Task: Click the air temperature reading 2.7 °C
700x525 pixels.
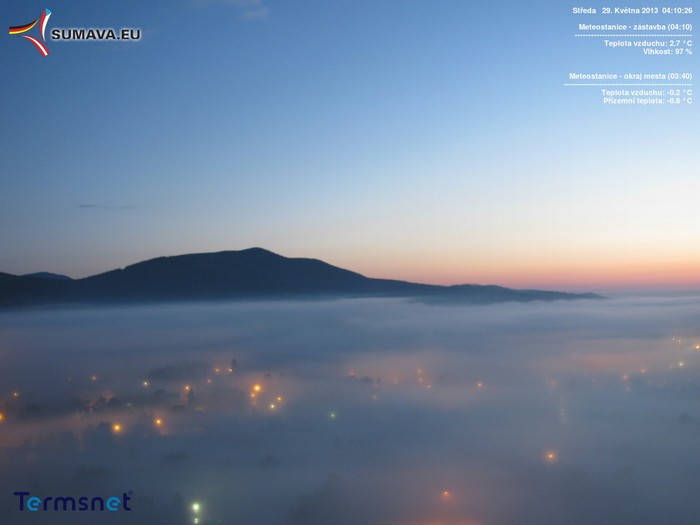Action: [661, 43]
